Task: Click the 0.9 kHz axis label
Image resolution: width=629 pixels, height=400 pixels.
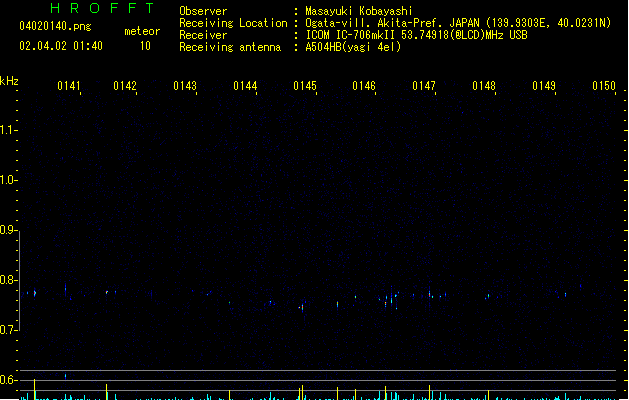Action: click(7, 230)
